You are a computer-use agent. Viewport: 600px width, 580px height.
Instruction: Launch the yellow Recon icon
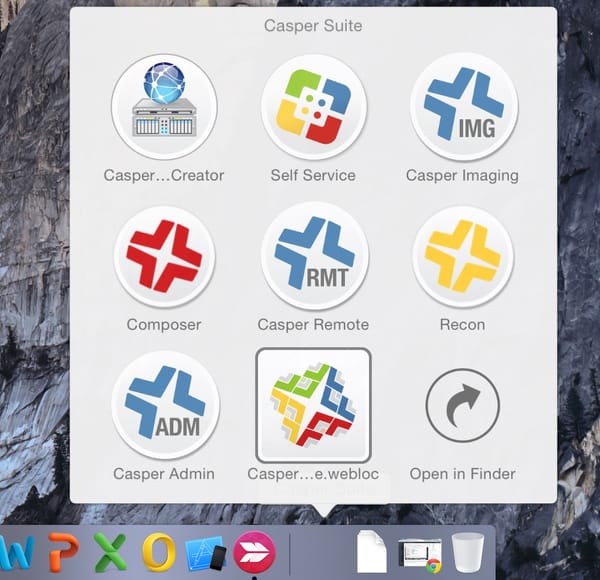463,256
